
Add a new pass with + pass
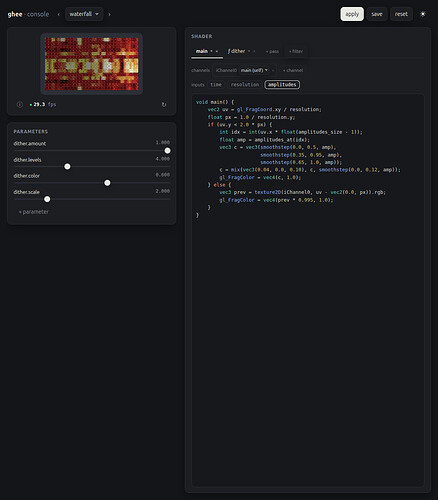pyautogui.click(x=272, y=51)
